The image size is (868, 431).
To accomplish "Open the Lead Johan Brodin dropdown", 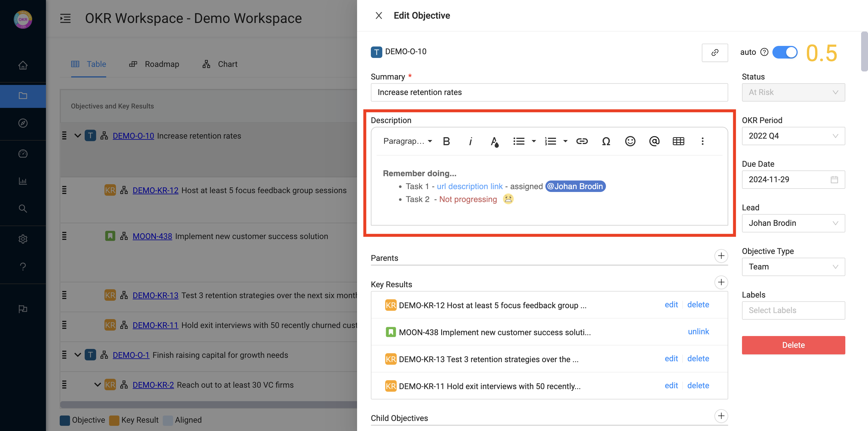I will point(793,223).
